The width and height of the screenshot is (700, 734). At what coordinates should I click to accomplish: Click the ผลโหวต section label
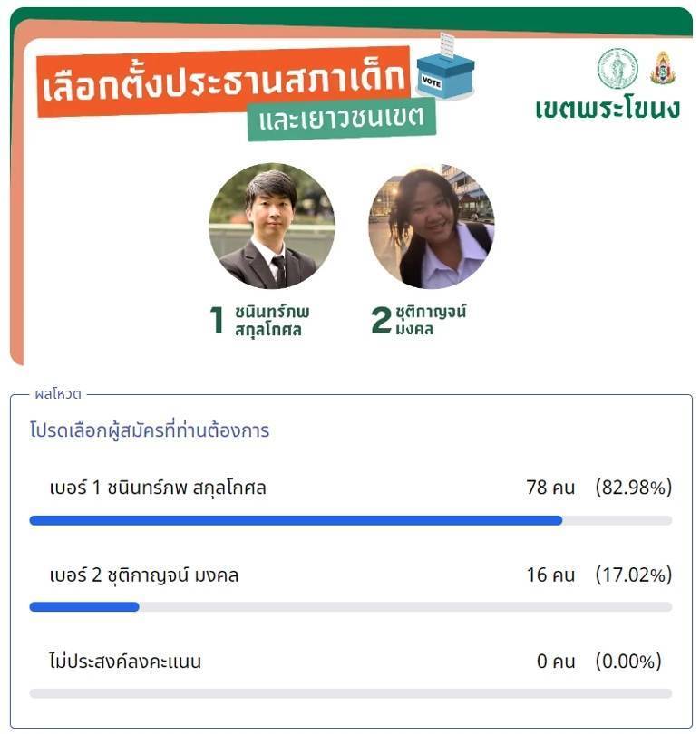click(58, 394)
